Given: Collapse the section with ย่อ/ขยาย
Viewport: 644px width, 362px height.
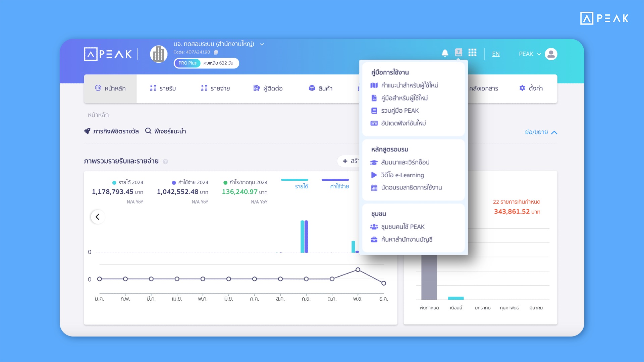Looking at the screenshot, I should (x=541, y=132).
